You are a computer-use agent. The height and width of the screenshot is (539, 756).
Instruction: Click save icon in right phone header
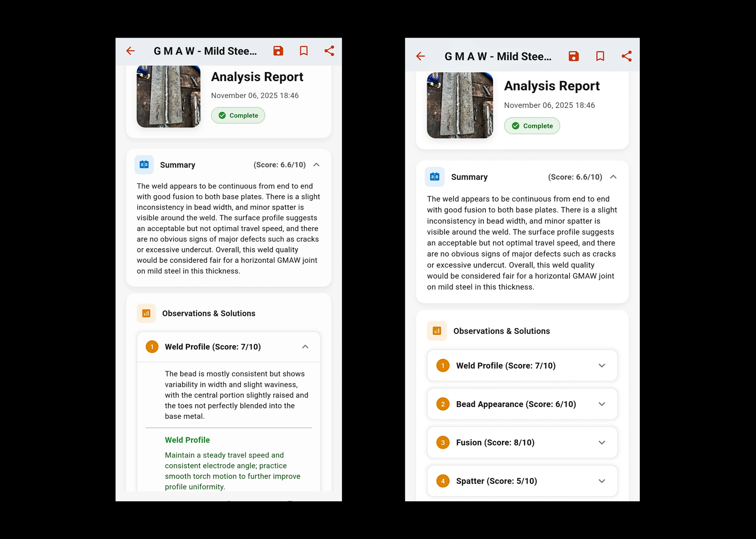tap(574, 56)
